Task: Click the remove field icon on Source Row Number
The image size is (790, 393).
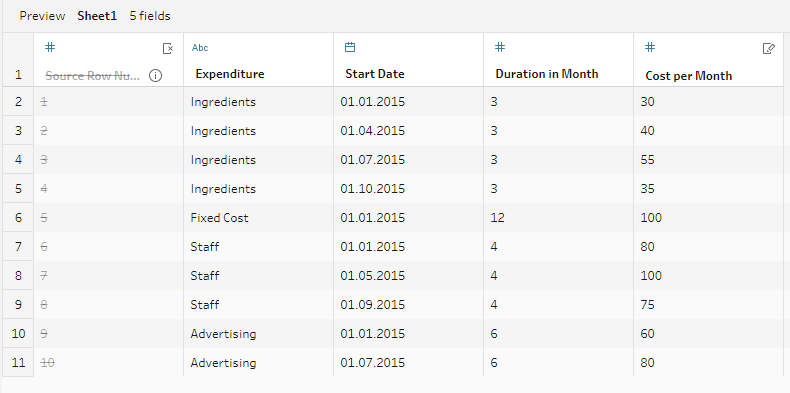Action: click(x=168, y=48)
